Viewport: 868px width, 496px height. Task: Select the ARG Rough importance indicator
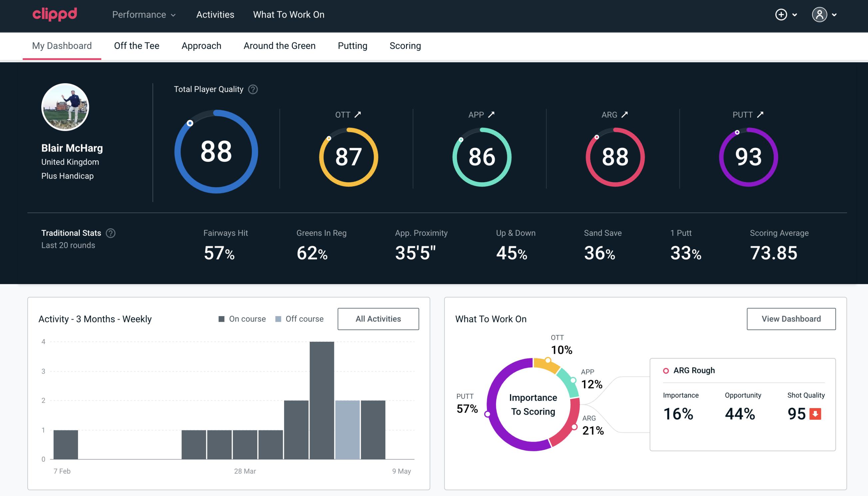click(x=679, y=412)
